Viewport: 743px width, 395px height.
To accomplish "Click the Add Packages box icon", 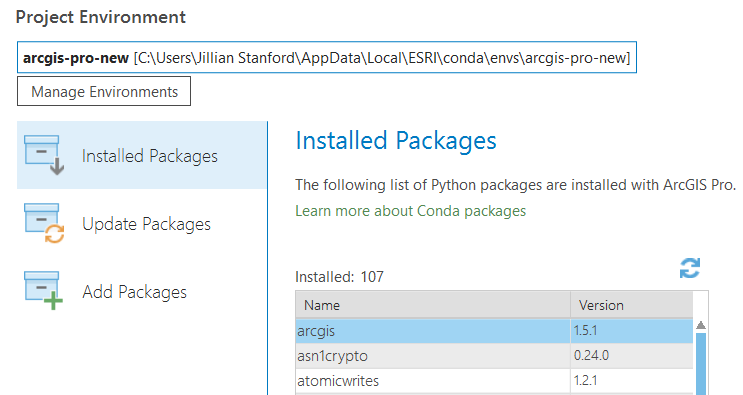I will [x=44, y=290].
